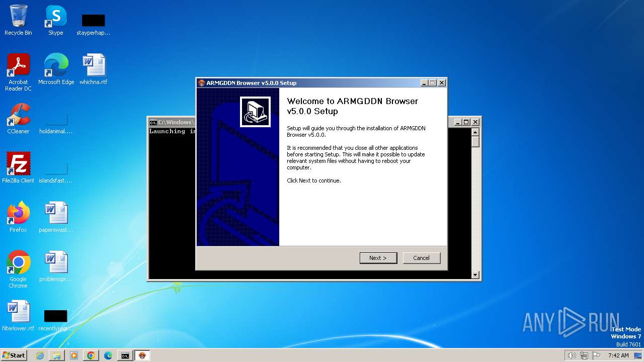Image resolution: width=644 pixels, height=362 pixels.
Task: Switch to ARMGDDN setup taskbar item
Action: [142, 355]
